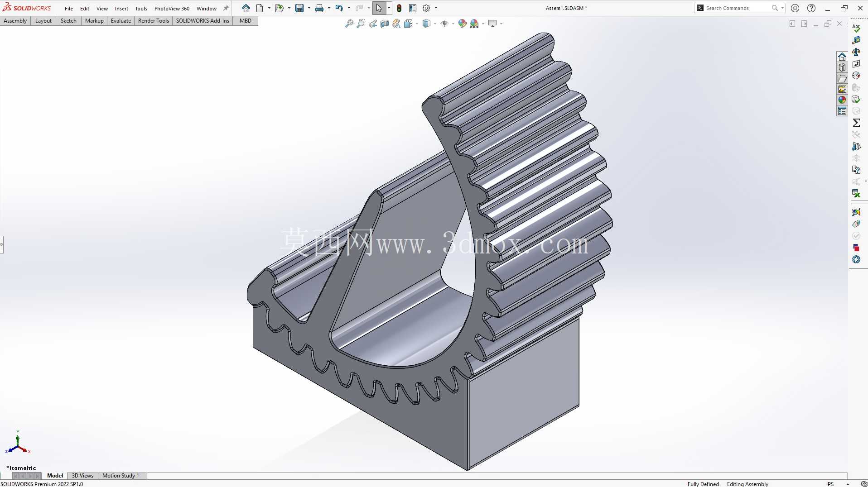Viewport: 868px width, 487px height.
Task: Click Previous View icon
Action: click(x=373, y=24)
